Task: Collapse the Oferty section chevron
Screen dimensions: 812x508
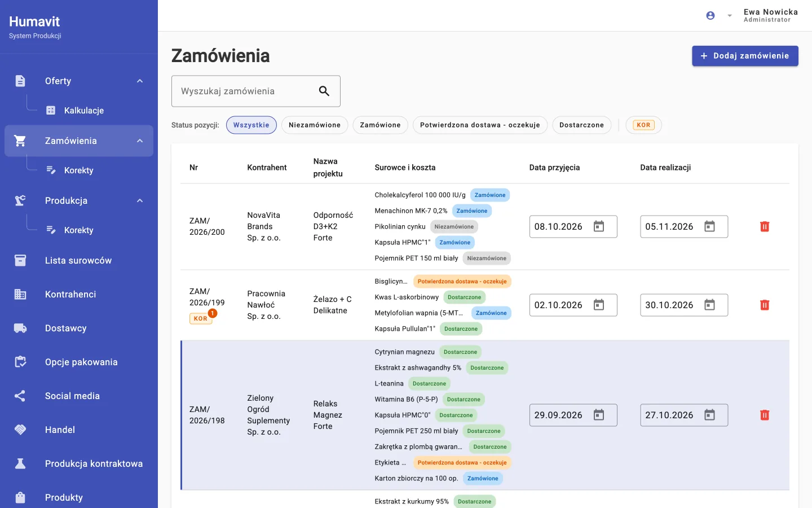Action: click(x=140, y=81)
